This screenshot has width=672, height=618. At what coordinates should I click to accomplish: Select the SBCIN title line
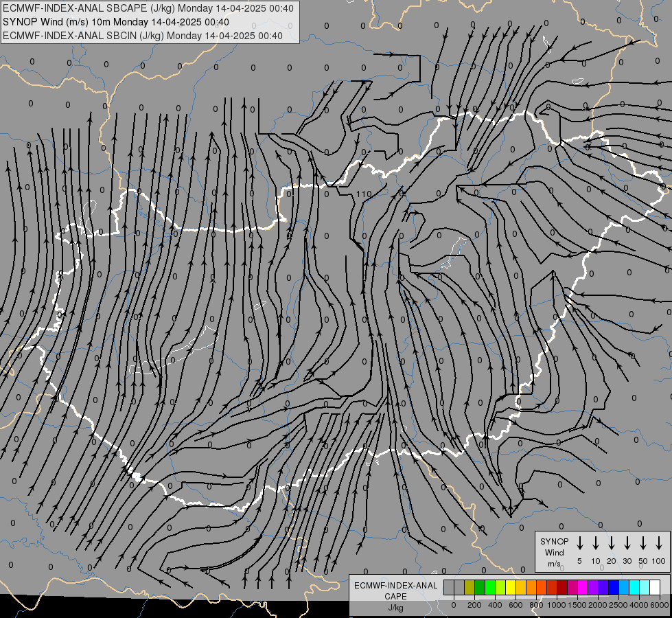[x=143, y=36]
